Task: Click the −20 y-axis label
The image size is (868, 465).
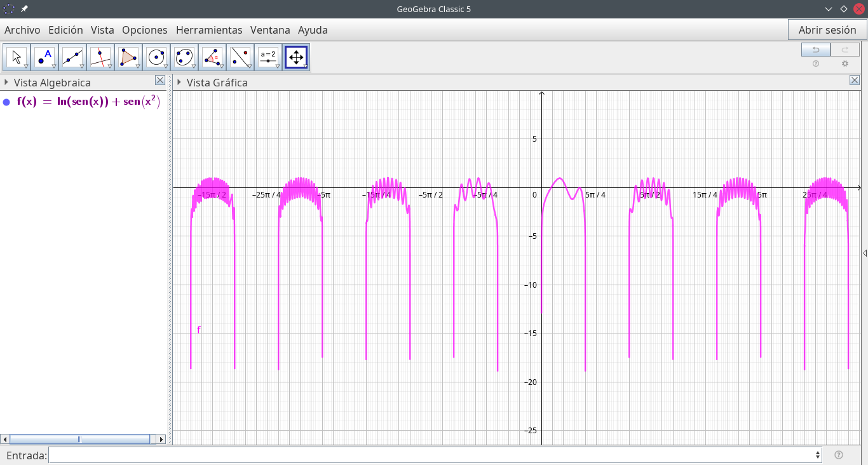Action: click(529, 382)
